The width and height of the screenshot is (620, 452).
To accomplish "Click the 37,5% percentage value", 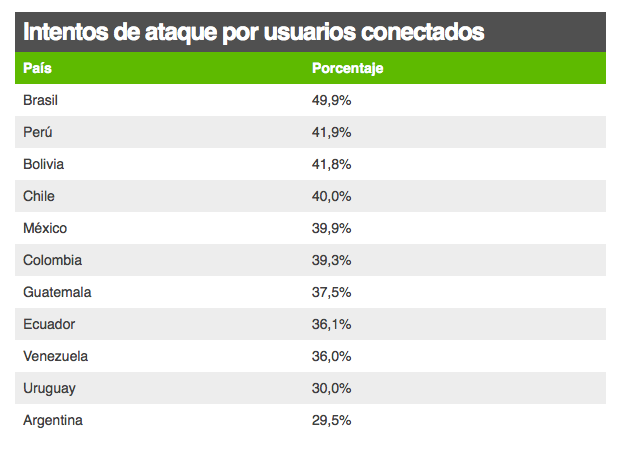I will [x=332, y=292].
